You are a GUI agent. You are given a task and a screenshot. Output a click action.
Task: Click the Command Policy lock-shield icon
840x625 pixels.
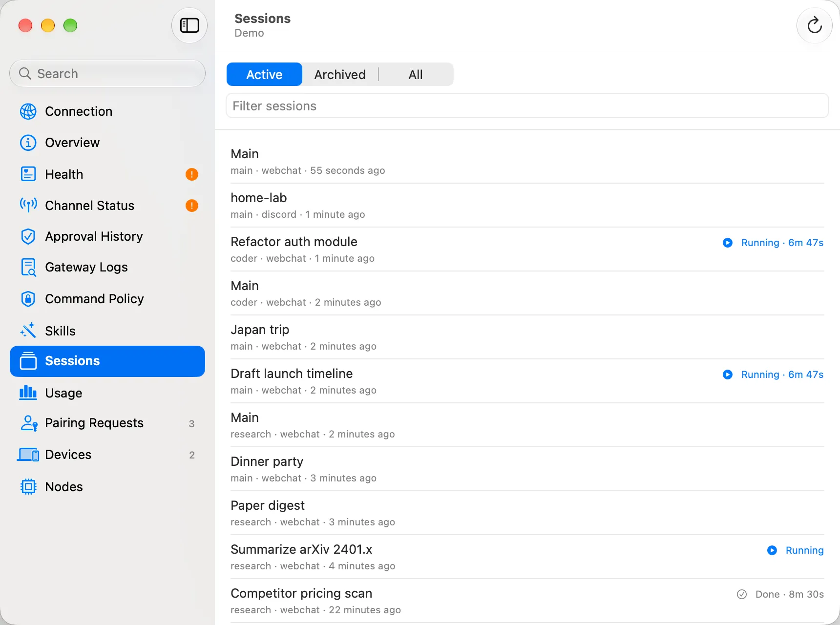28,299
